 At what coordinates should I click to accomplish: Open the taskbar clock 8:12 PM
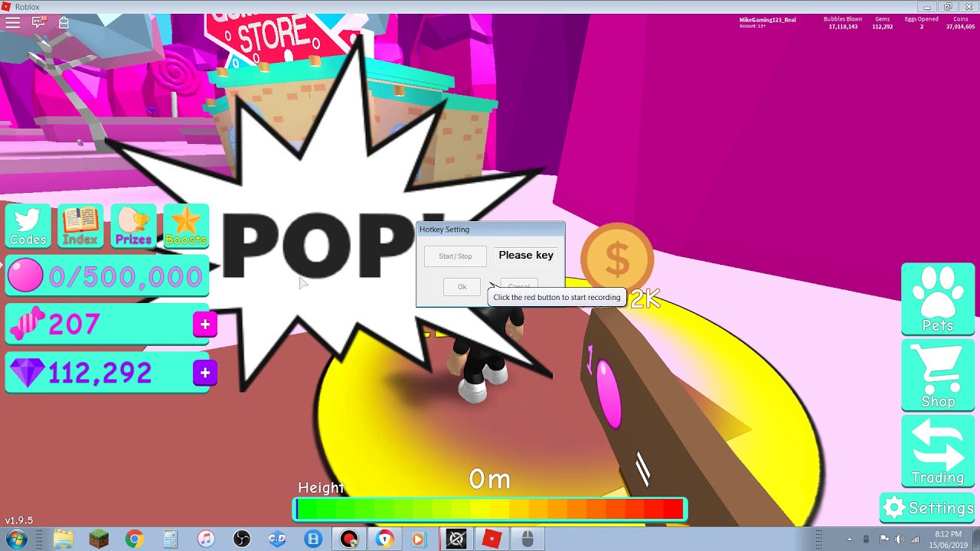pyautogui.click(x=948, y=540)
